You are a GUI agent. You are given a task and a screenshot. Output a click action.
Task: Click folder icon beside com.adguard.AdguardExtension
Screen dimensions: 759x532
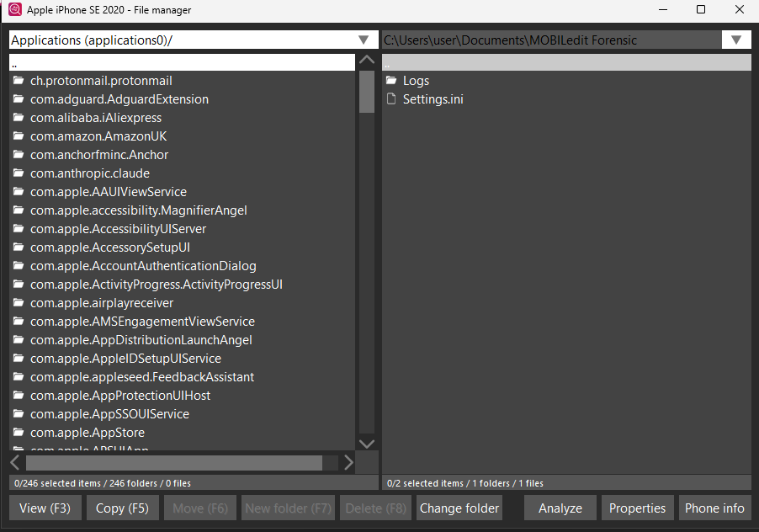(19, 98)
